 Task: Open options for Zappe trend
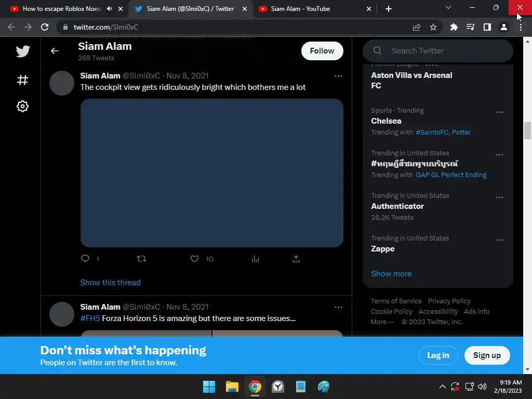499,240
